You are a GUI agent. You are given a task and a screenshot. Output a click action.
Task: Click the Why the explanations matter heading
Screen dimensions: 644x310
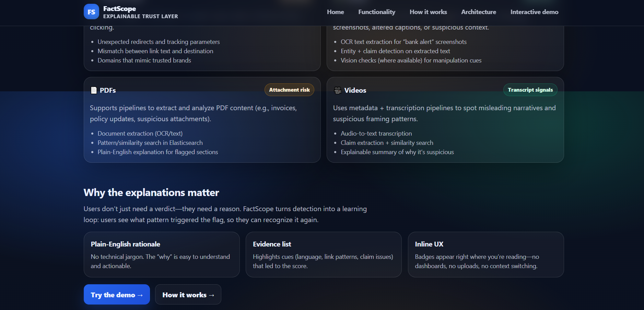click(151, 193)
